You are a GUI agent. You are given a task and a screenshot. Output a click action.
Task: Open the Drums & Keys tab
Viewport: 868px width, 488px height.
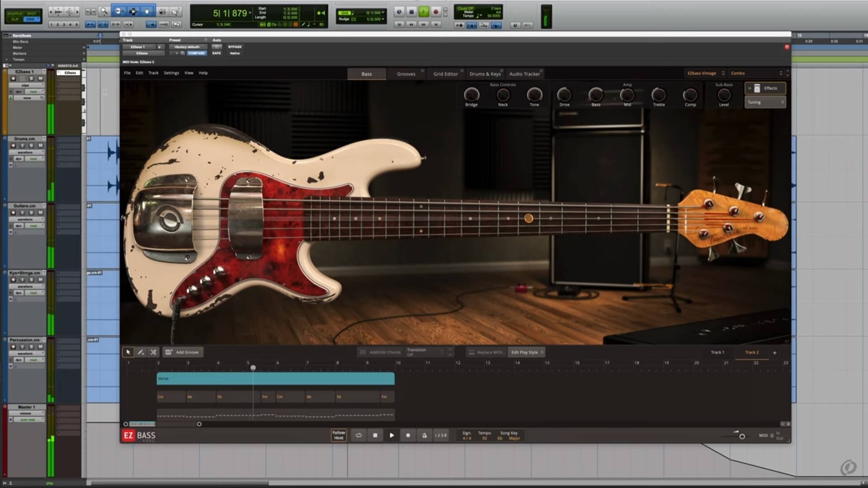485,74
